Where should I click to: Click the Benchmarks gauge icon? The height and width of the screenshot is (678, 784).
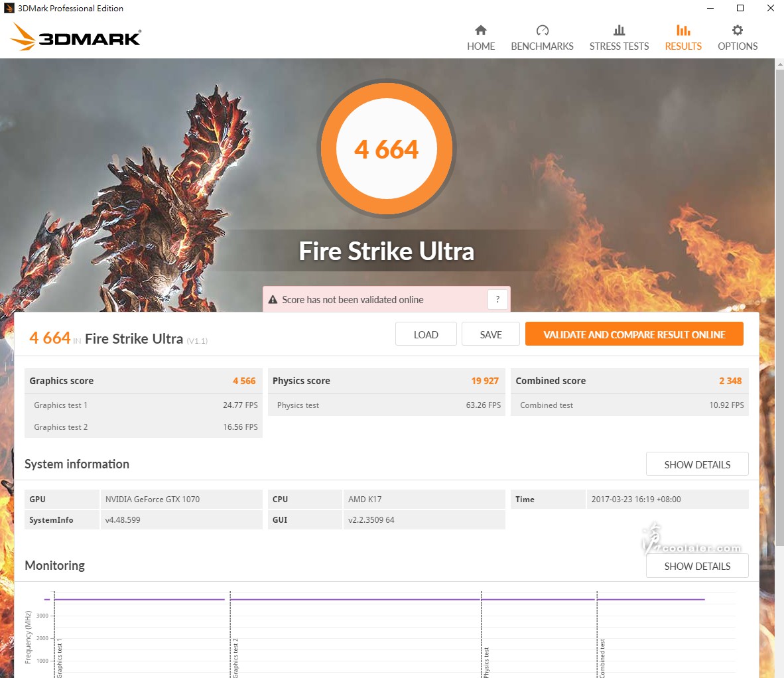[542, 31]
